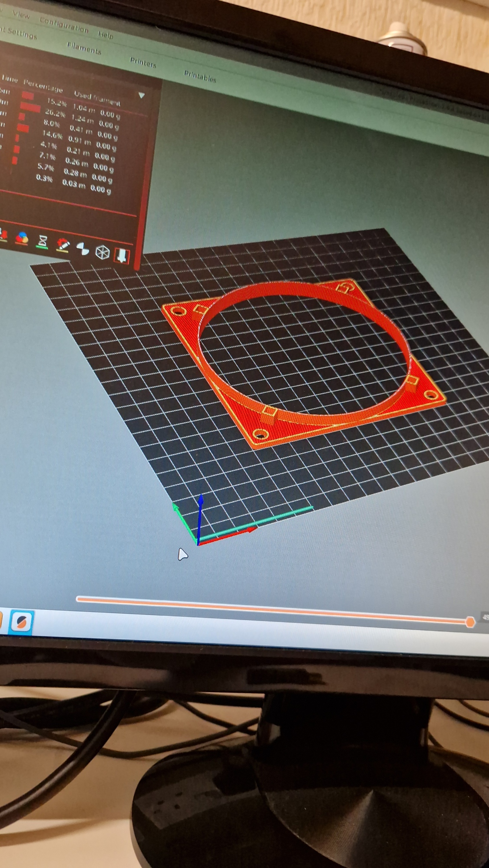The width and height of the screenshot is (489, 868).
Task: Open the Printables tab
Action: click(200, 77)
